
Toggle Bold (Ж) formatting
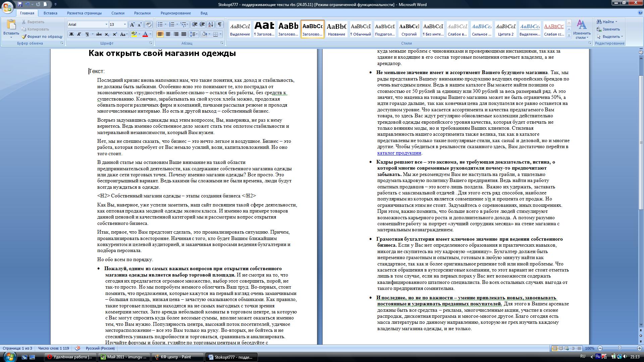[71, 34]
